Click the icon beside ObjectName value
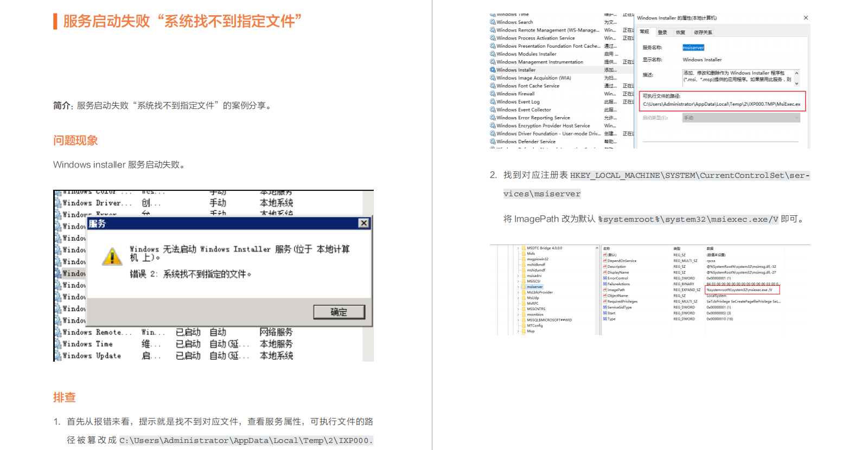 coord(605,296)
